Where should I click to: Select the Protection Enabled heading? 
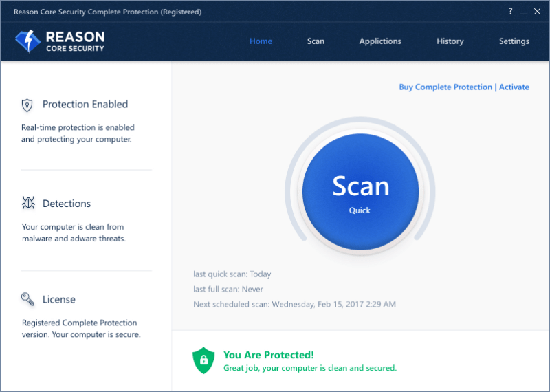[85, 105]
